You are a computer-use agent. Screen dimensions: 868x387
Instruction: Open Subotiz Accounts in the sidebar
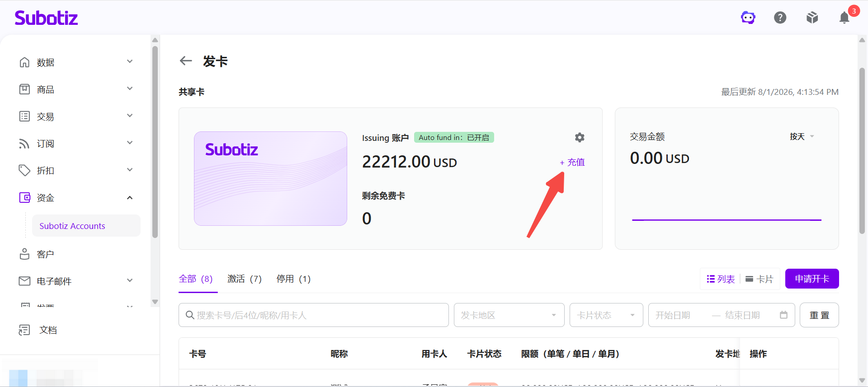click(86, 226)
